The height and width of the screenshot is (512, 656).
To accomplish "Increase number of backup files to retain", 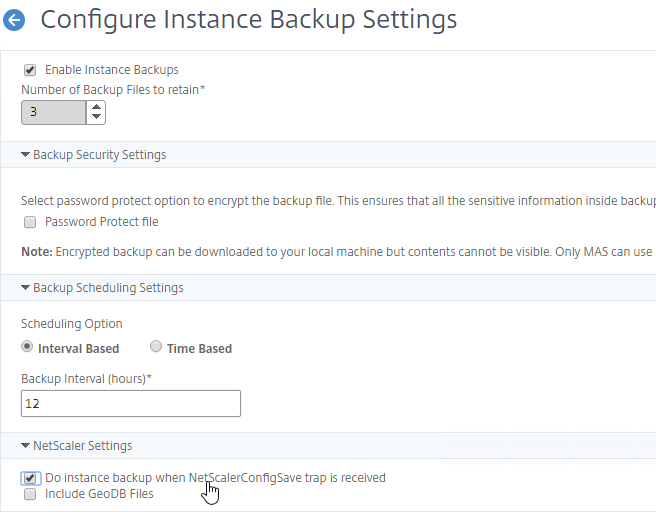I will point(96,107).
